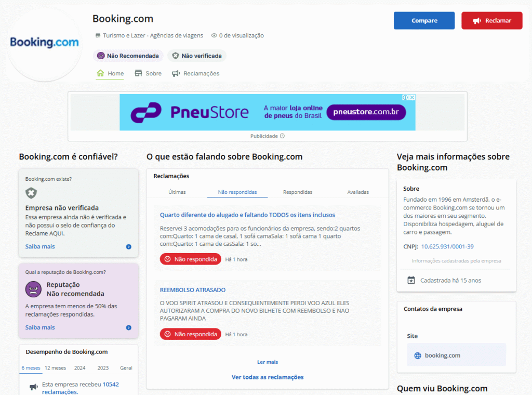Open the CNPJ number 10.625.931/0001-39 link
Screen dimensions: 532x395
447,246
